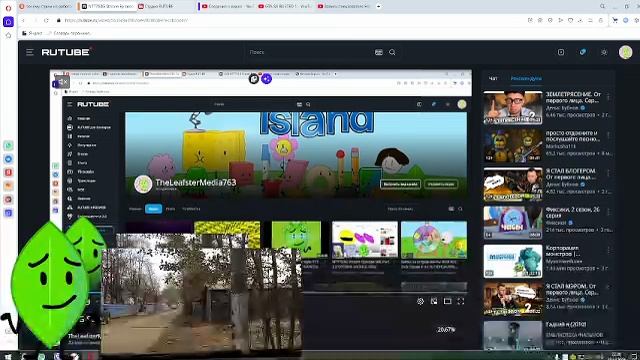This screenshot has height=360, width=640.
Task: Click the RUTUBE logo in the header
Action: pyautogui.click(x=65, y=52)
